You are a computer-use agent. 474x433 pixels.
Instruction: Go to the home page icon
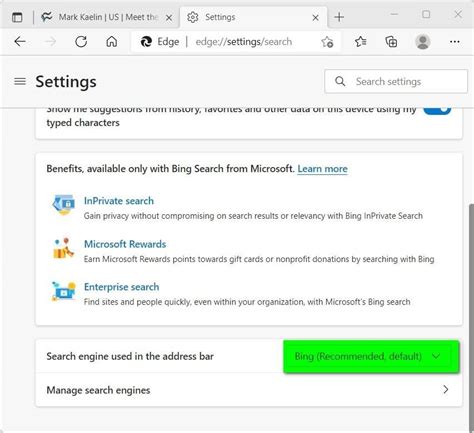pyautogui.click(x=112, y=42)
